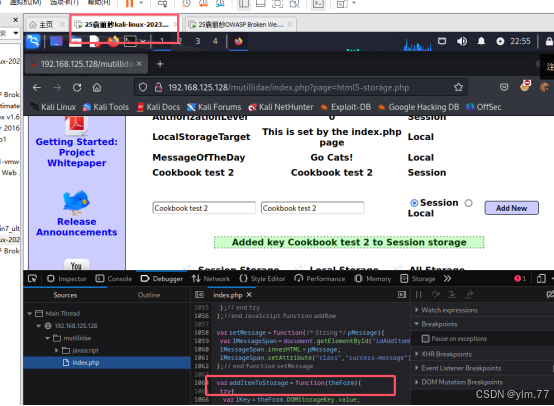Click the debugger step over icon
Screen dimensions: 554x406
[x=436, y=295]
